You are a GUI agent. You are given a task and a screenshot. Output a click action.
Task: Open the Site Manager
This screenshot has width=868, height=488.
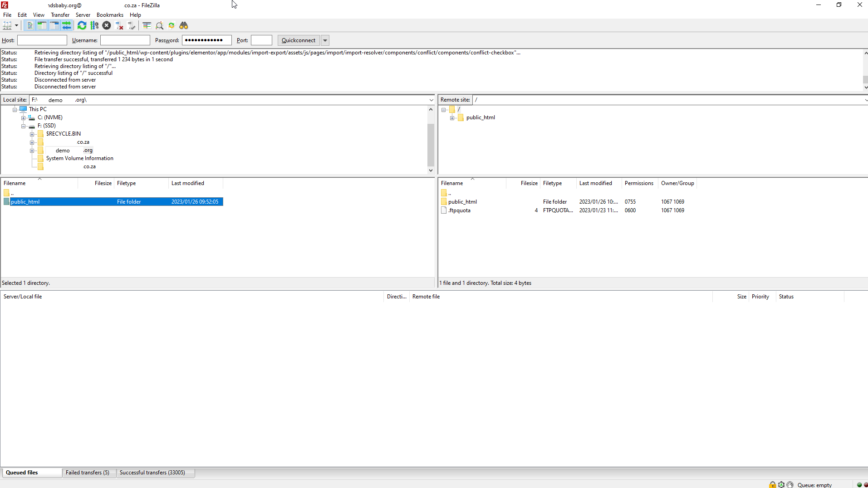tap(7, 25)
